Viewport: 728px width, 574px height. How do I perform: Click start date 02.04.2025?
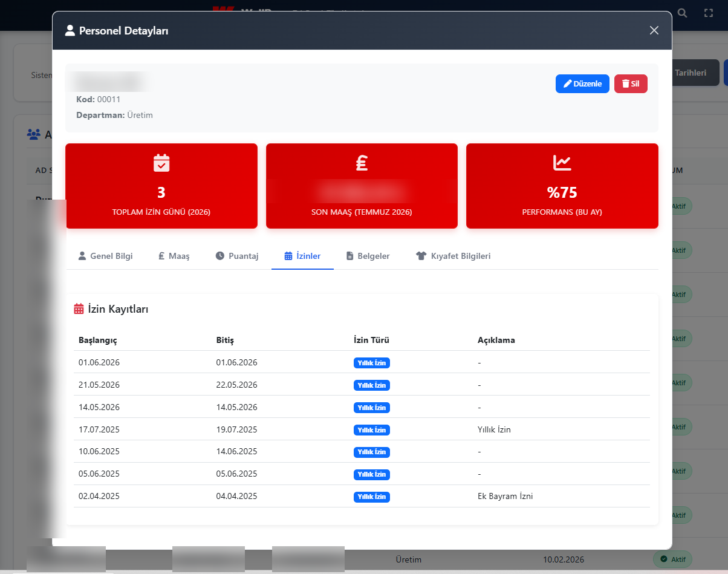tap(99, 496)
